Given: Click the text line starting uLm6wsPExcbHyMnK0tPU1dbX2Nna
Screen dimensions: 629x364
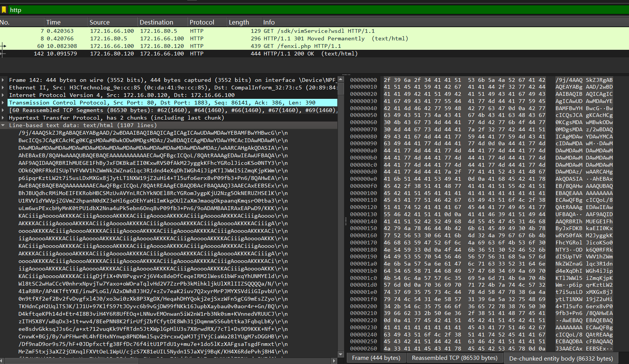Looking at the screenshot, I should pos(153,208).
